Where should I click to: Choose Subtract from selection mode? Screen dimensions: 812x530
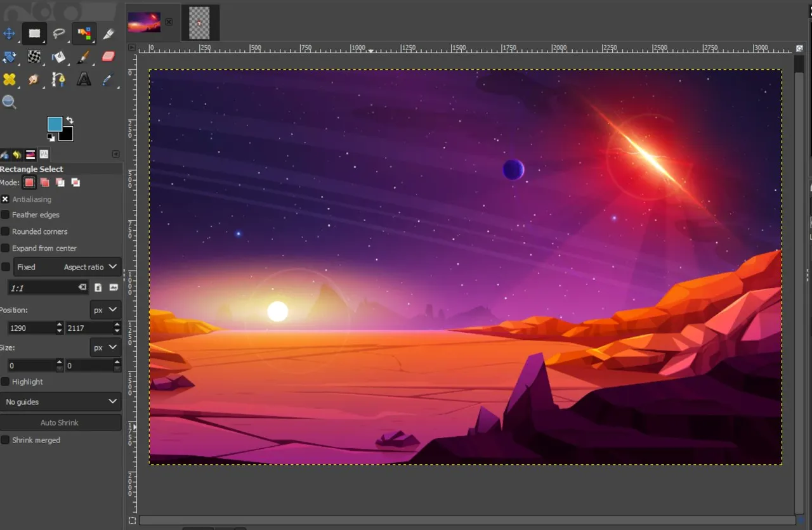coord(60,183)
